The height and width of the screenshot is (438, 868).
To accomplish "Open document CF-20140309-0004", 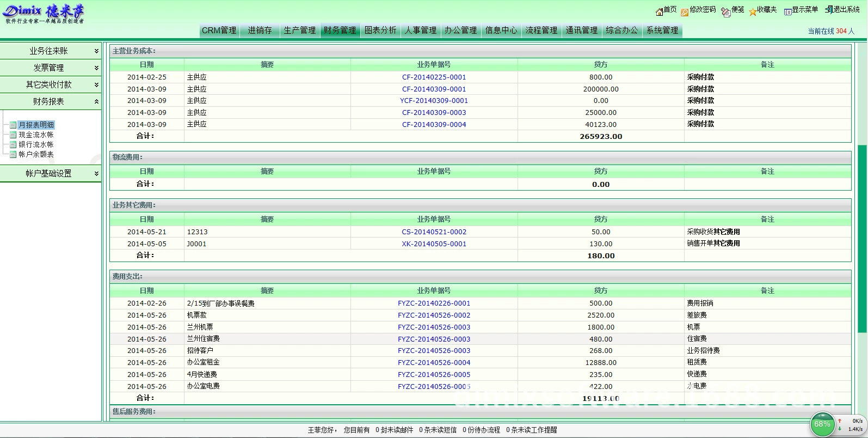I will 434,125.
